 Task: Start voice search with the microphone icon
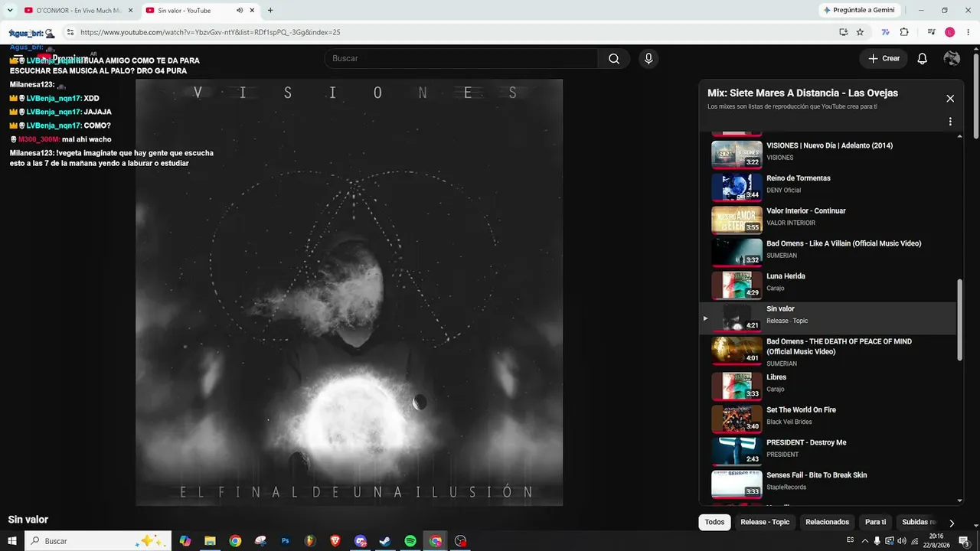tap(648, 59)
